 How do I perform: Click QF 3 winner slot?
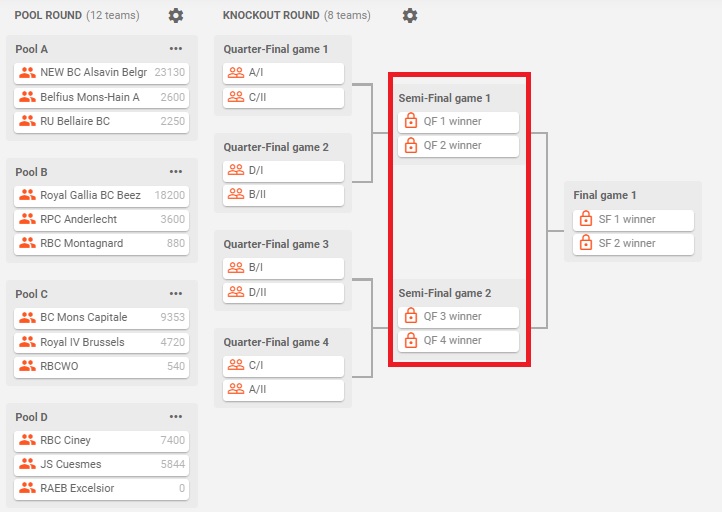458,316
